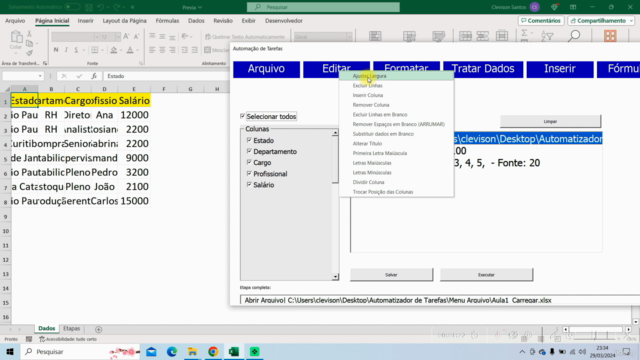The image size is (640, 360).
Task: Click the Find magnifier icon in ribbon
Action: pyautogui.click(x=574, y=36)
